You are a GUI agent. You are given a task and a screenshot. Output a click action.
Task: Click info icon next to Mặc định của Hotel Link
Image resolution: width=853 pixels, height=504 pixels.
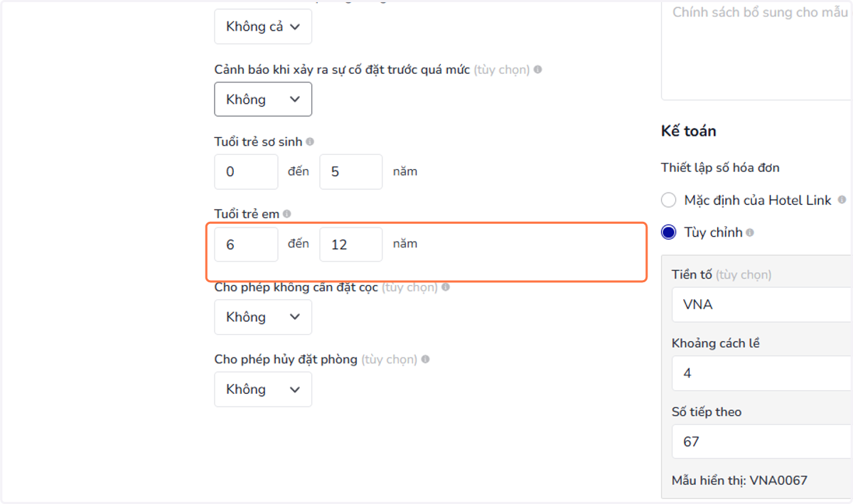point(842,200)
